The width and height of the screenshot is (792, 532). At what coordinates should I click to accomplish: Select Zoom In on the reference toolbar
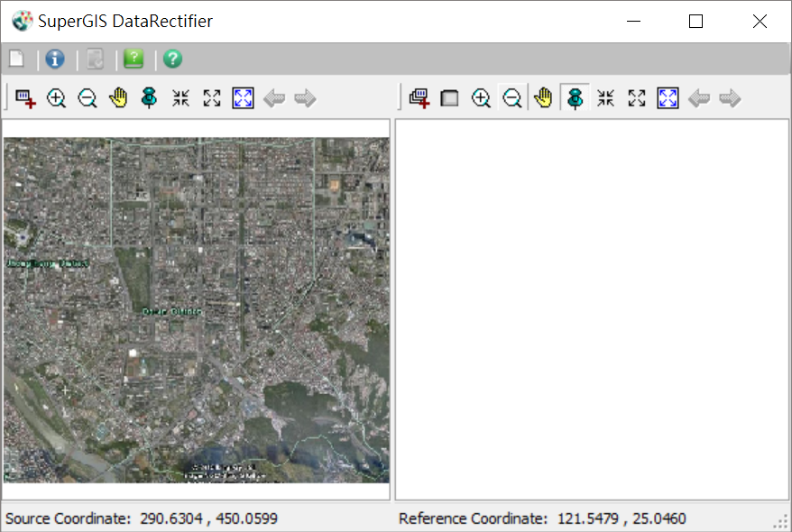[x=481, y=98]
